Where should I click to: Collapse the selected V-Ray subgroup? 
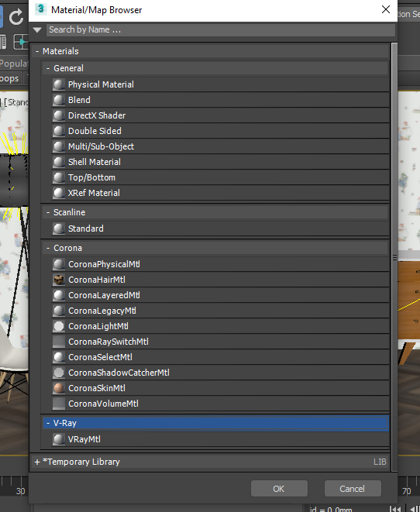(x=48, y=423)
